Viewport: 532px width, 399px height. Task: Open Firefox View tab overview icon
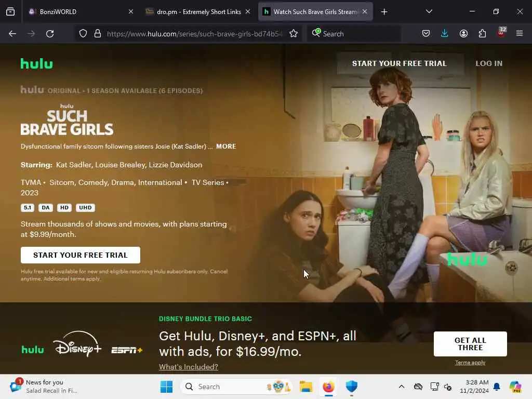click(10, 12)
